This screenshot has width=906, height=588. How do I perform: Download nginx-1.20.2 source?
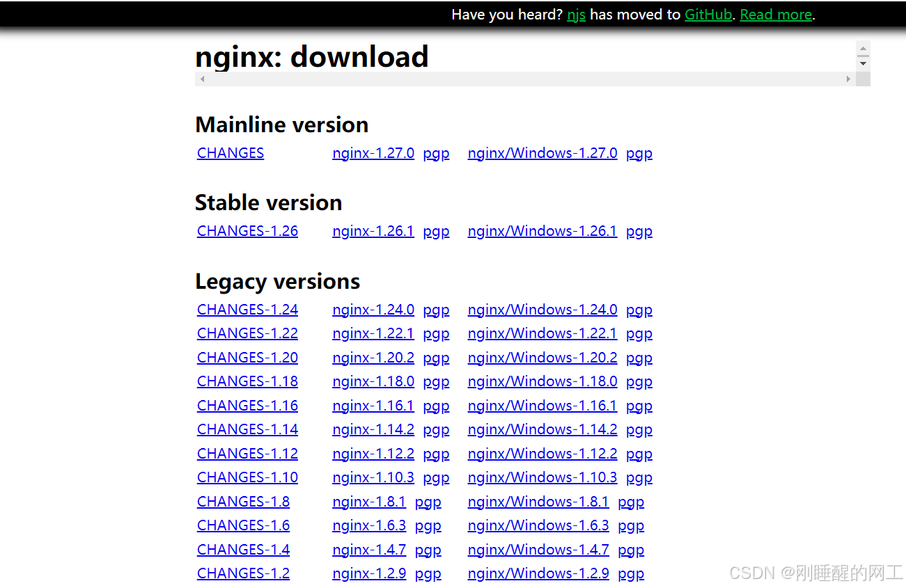click(x=373, y=358)
